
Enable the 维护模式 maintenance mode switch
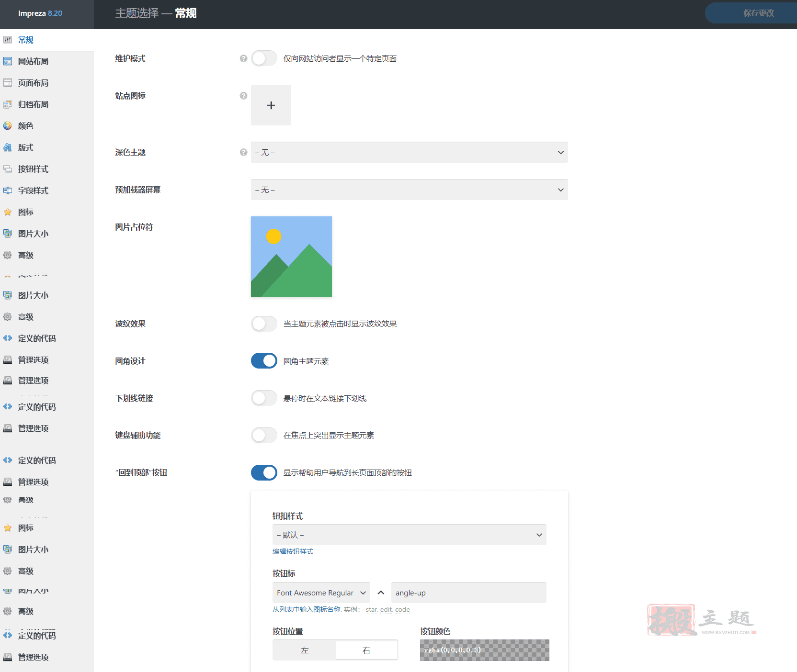pos(264,58)
